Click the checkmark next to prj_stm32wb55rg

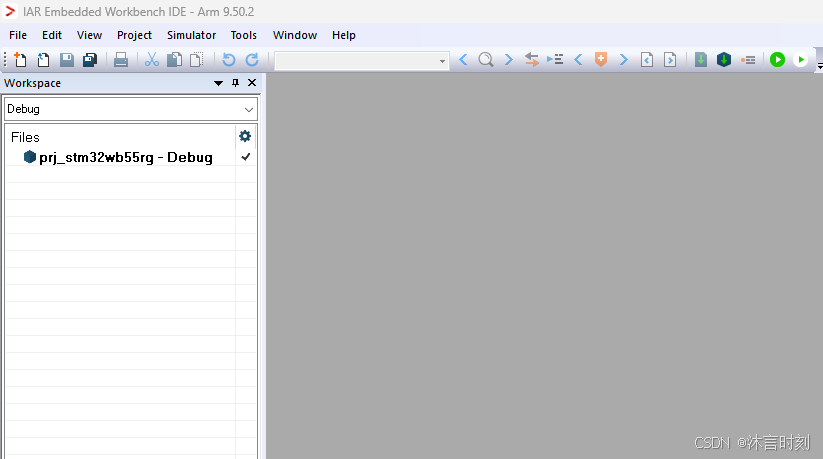pos(245,157)
